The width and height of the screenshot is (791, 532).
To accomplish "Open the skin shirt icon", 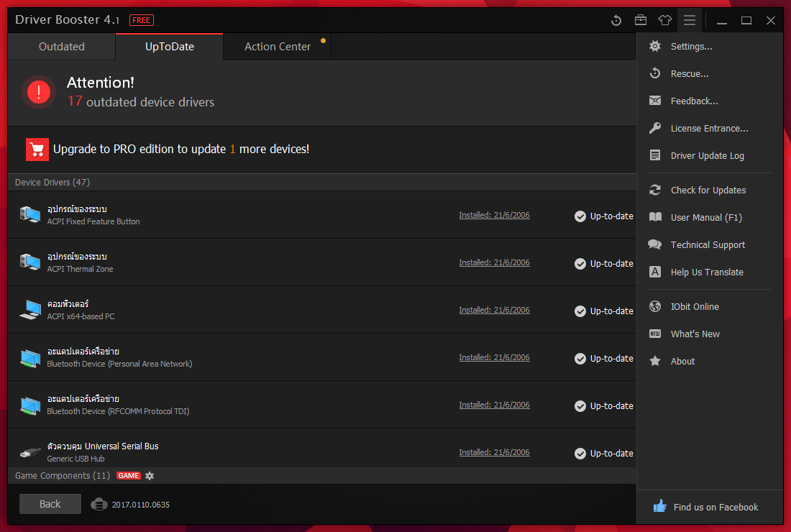I will (x=665, y=20).
